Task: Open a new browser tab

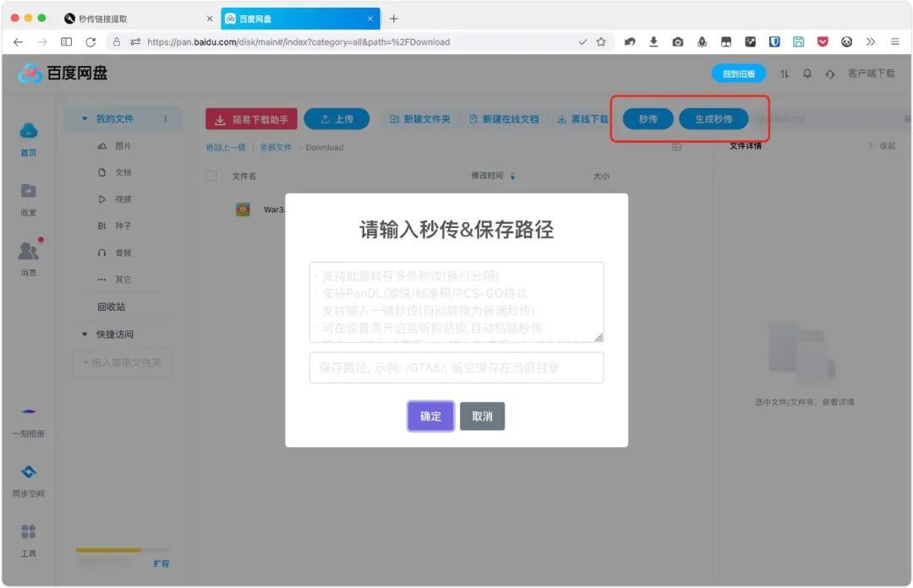Action: click(394, 19)
